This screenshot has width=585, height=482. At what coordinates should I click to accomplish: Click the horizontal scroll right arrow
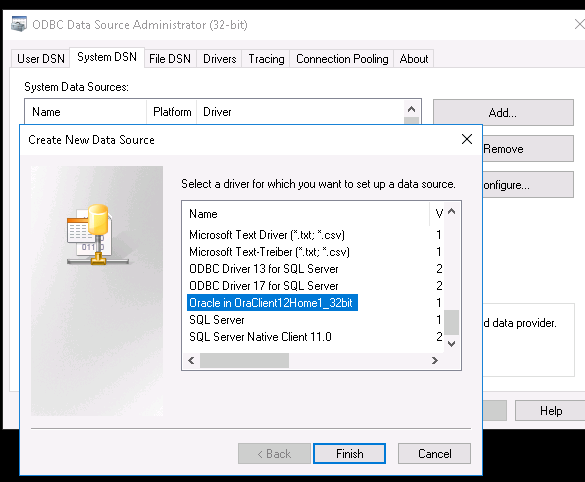tap(435, 360)
